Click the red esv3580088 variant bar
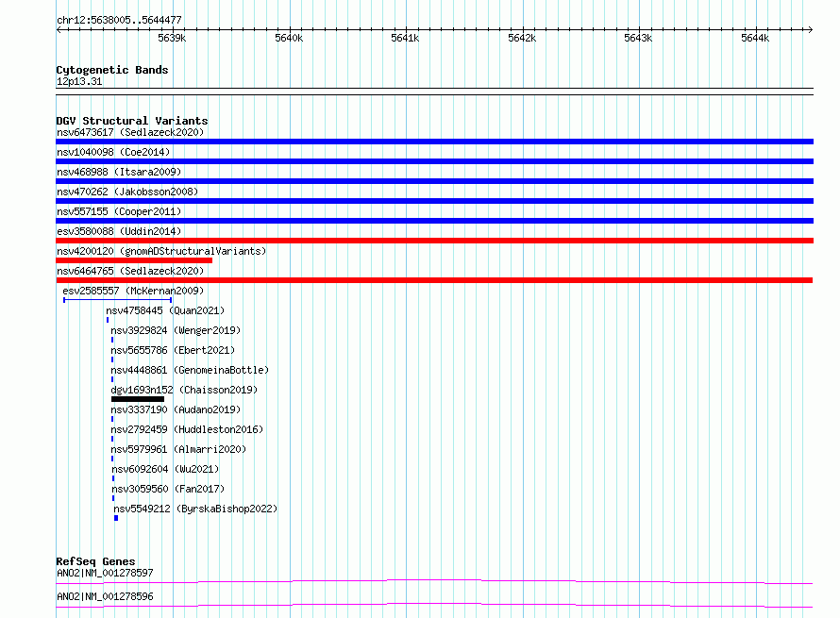This screenshot has width=840, height=618. (434, 241)
